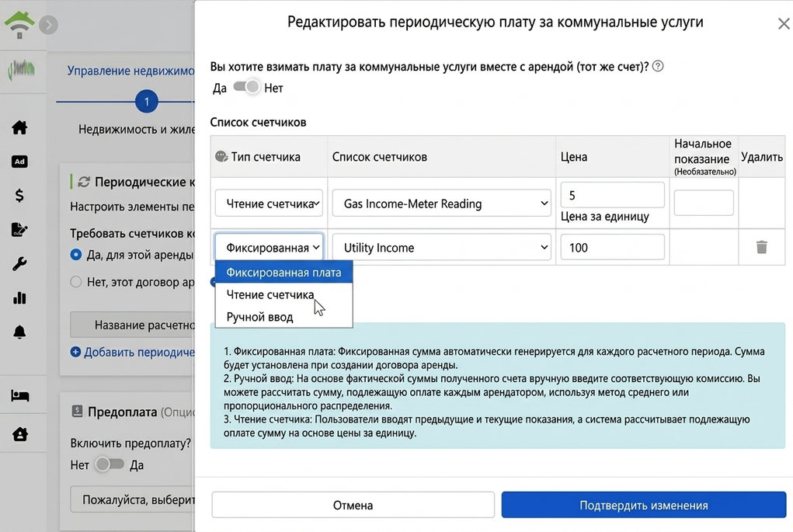Image resolution: width=793 pixels, height=532 pixels.
Task: Click the empty Начальное показание field
Action: 704,202
